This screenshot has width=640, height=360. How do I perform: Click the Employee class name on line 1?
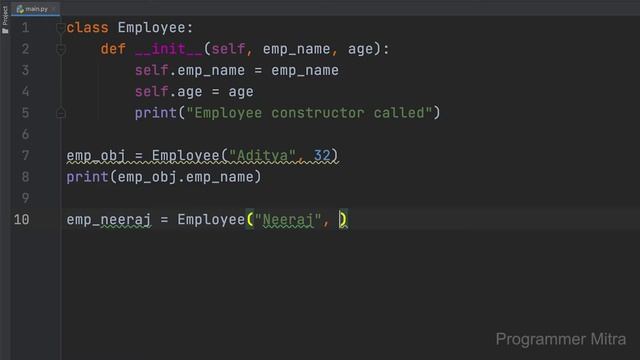click(x=151, y=28)
